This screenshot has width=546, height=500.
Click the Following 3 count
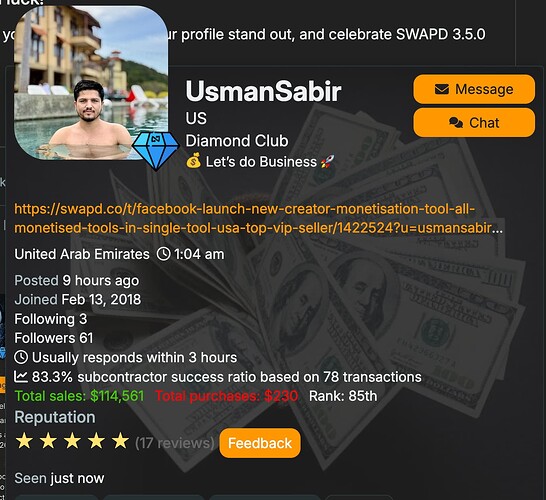pos(50,319)
